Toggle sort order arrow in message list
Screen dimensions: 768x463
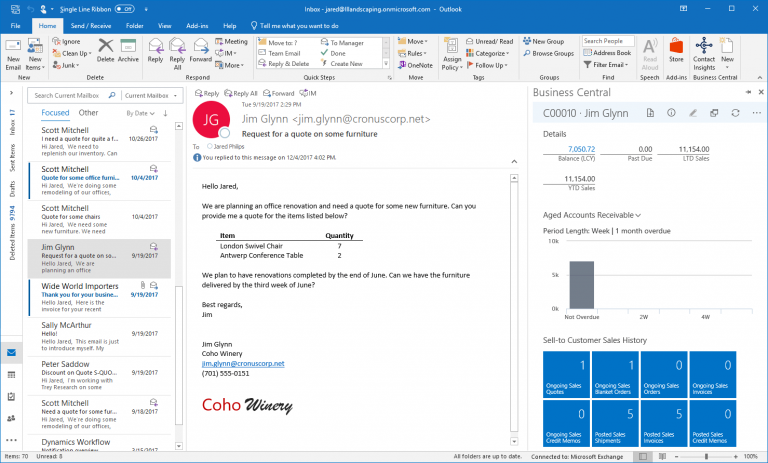pos(166,113)
